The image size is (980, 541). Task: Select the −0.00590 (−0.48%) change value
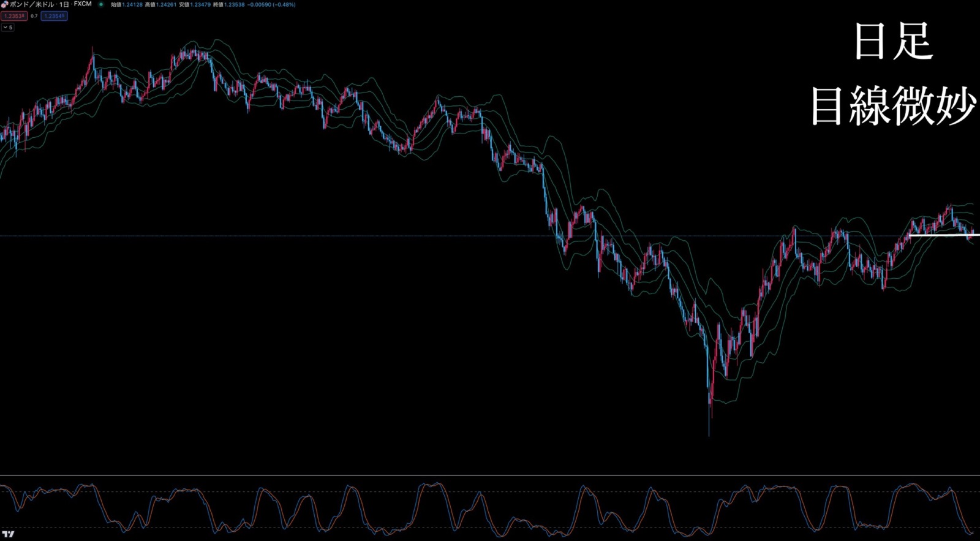271,4
